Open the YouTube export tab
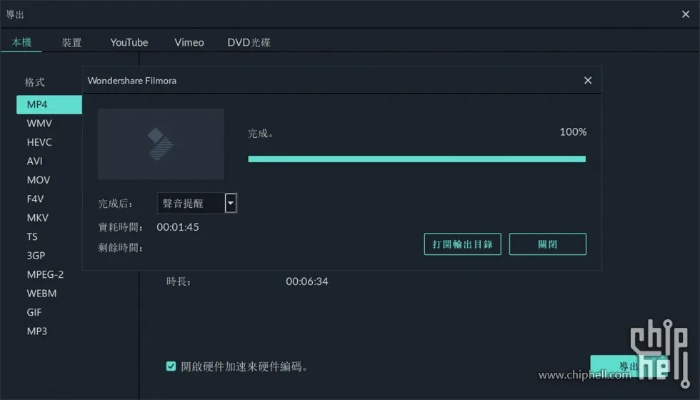 129,42
